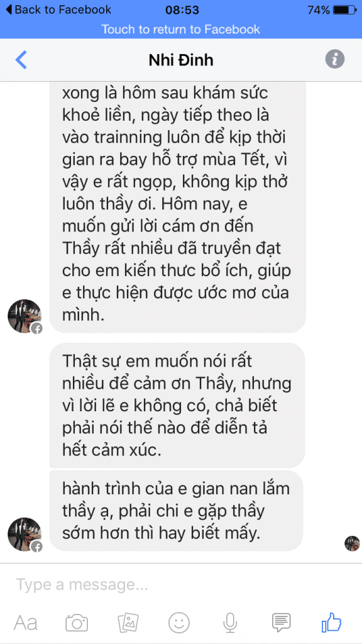Tap sender avatar beside the 'mình.' message
The height and width of the screenshot is (644, 362).
tap(25, 316)
